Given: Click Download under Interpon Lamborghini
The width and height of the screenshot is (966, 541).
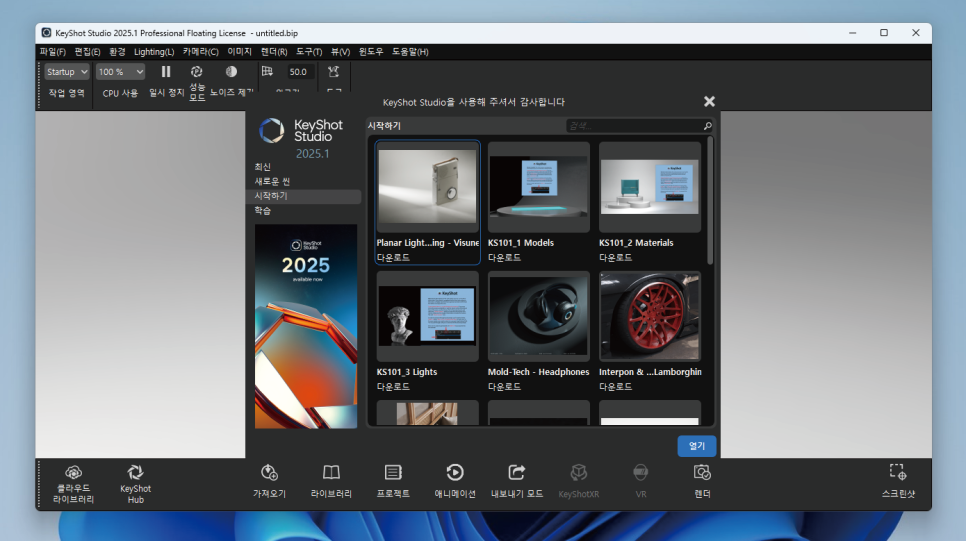Looking at the screenshot, I should coord(615,387).
